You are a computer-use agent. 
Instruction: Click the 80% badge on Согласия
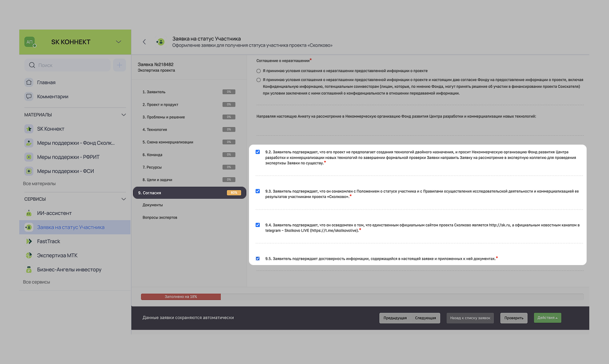[234, 193]
